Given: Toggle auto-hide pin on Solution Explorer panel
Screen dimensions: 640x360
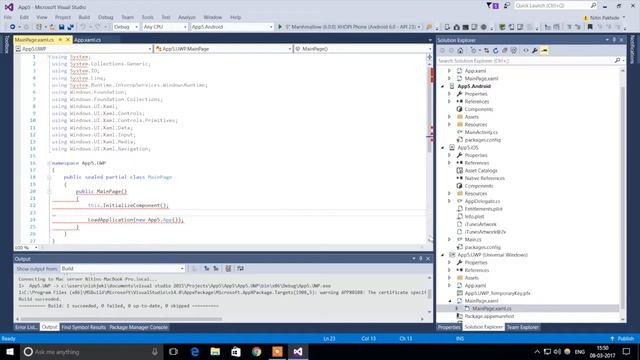Looking at the screenshot, I should pyautogui.click(x=614, y=40).
